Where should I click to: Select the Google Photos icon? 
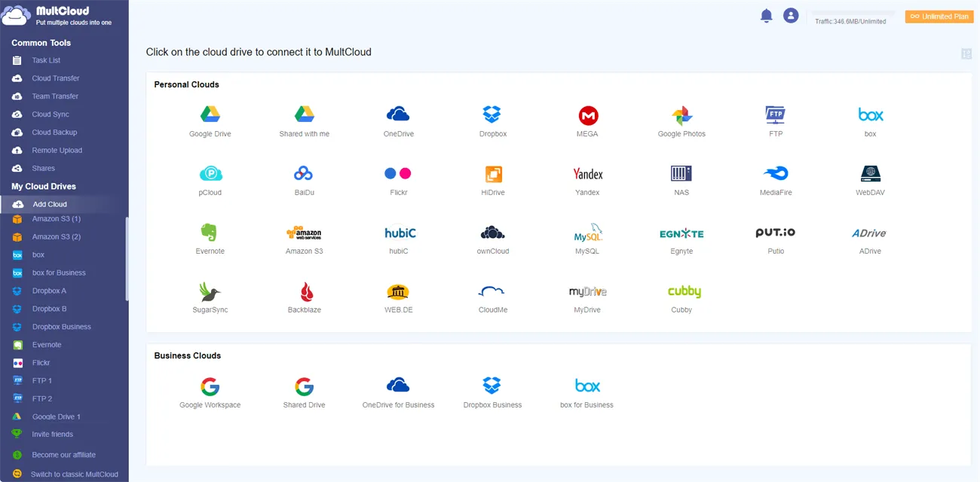pos(681,117)
